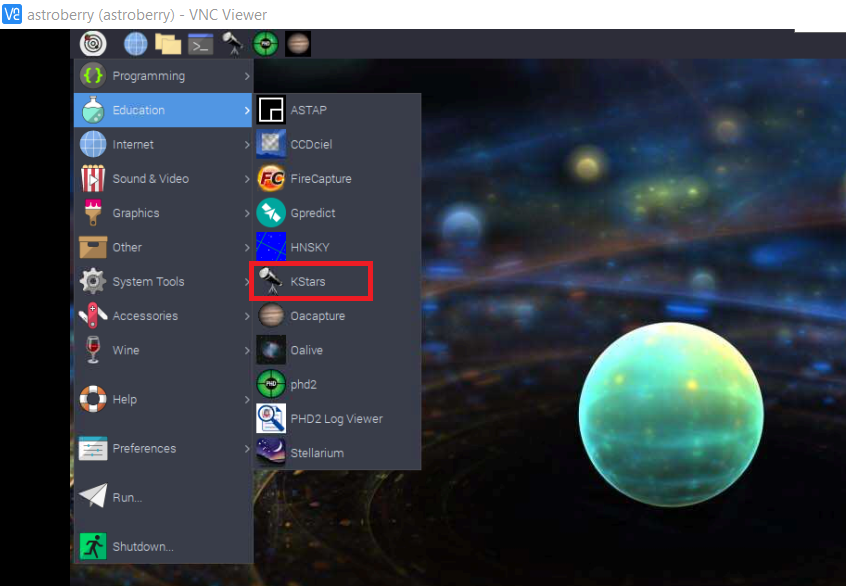The height and width of the screenshot is (586, 846).
Task: Click the FireCapture FC icon
Action: pyautogui.click(x=271, y=179)
